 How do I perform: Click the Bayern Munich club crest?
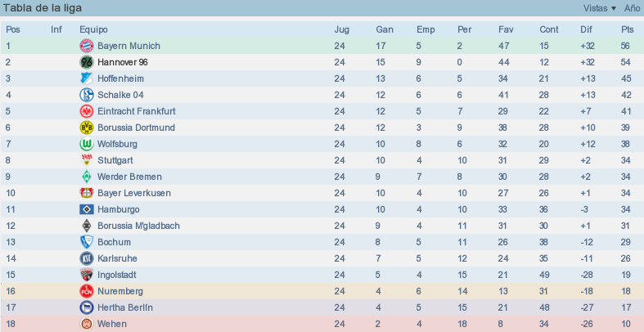coord(86,46)
